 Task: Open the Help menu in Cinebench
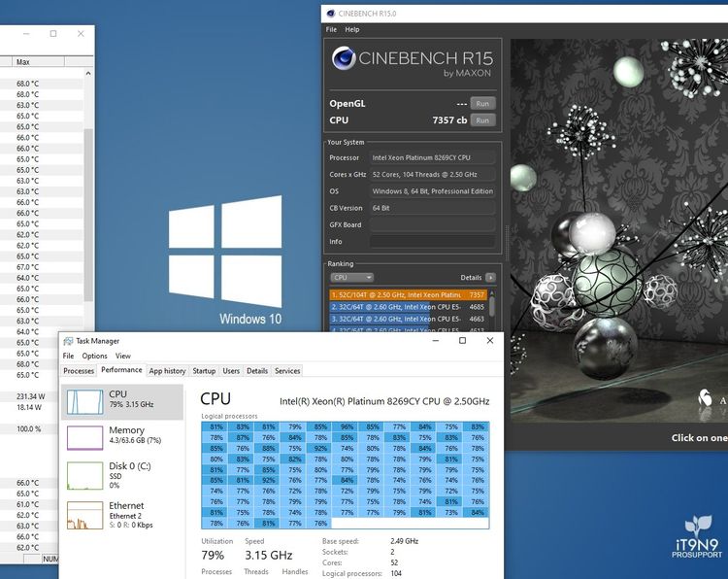pos(352,29)
